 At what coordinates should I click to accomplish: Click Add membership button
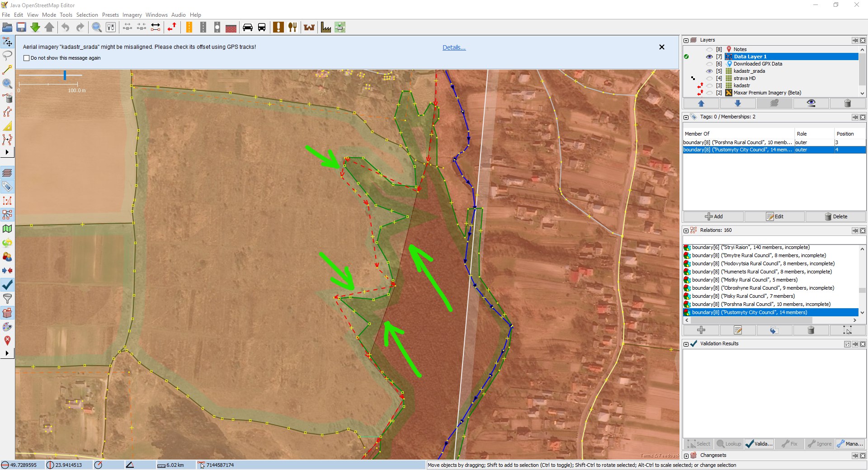(713, 216)
